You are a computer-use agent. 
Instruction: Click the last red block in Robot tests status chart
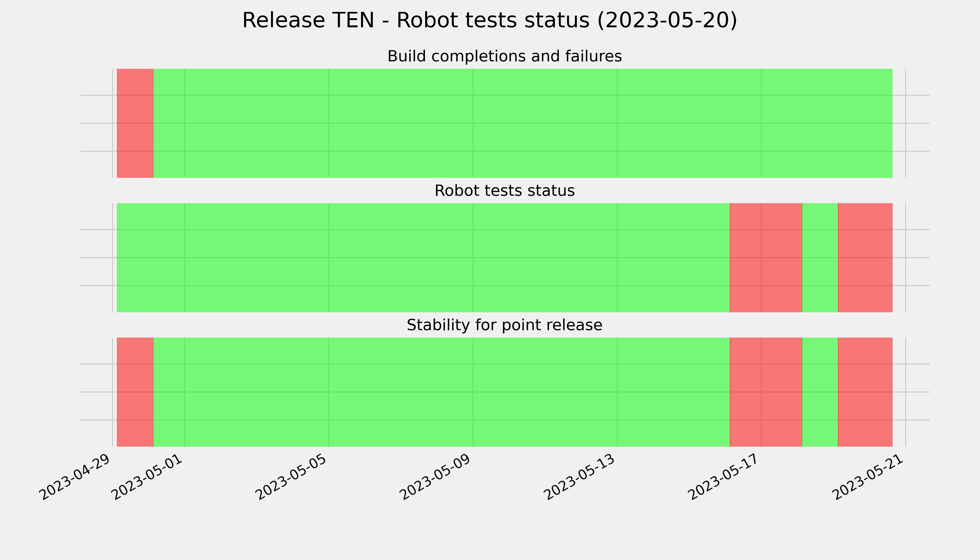click(865, 258)
